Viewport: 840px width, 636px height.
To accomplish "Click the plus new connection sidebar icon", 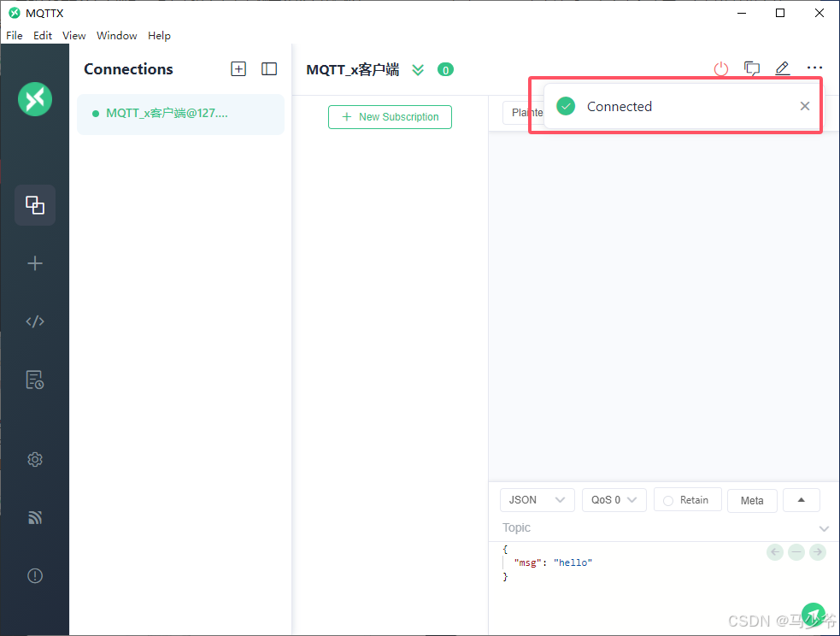I will click(x=35, y=263).
